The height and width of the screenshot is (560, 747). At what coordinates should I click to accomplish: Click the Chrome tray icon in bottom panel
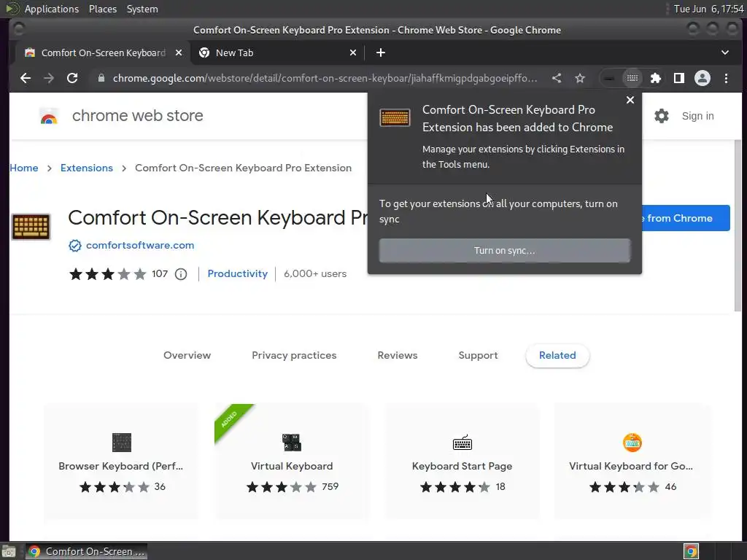[x=691, y=551]
